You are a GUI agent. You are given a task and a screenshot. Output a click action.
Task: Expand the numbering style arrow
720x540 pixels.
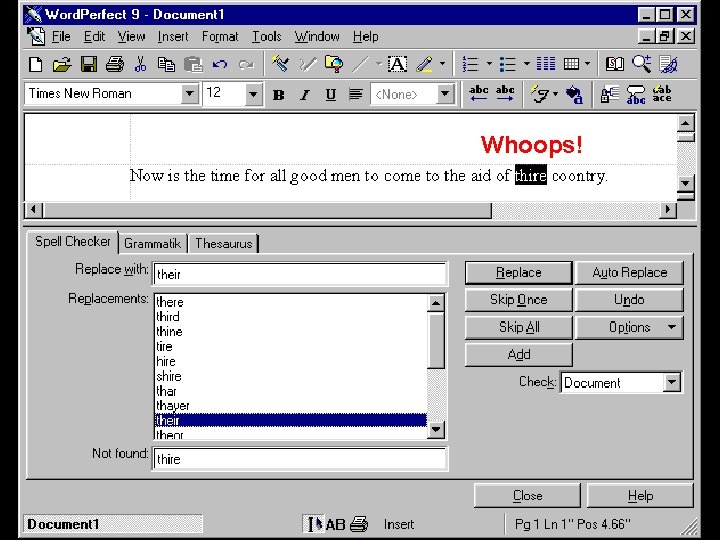(489, 64)
